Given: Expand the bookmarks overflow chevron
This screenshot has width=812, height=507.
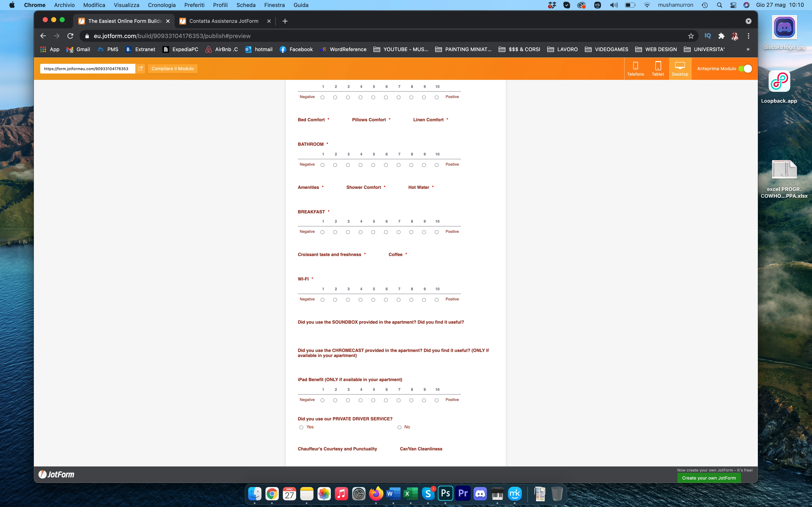Looking at the screenshot, I should [x=748, y=49].
